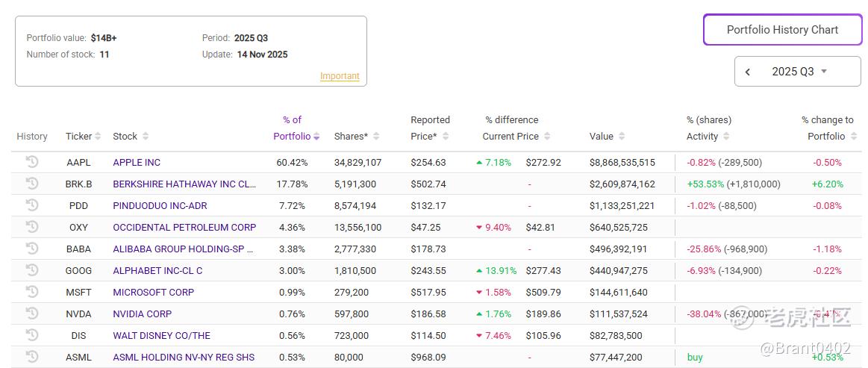Open history icon for Berkshire Hathaway row
Image resolution: width=868 pixels, height=368 pixels.
tap(31, 183)
